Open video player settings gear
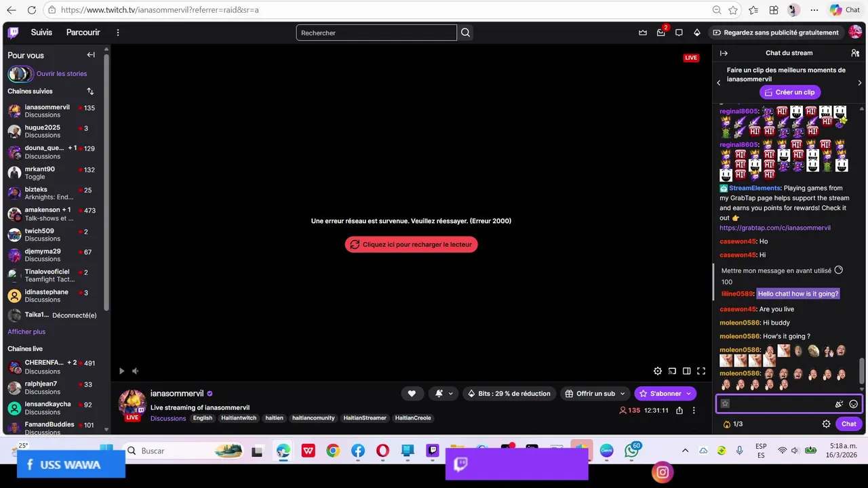 (658, 371)
